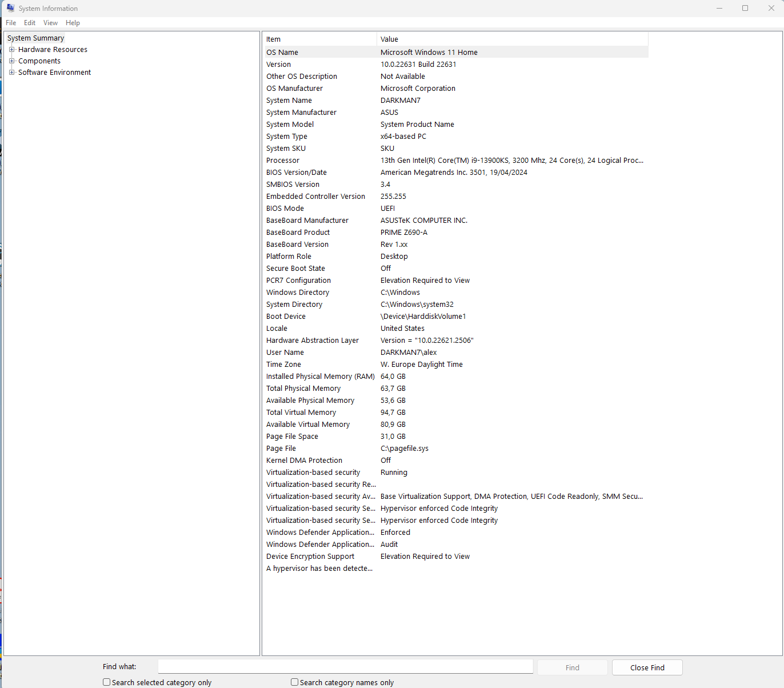Viewport: 784px width, 688px height.
Task: Open the Help menu
Action: 73,23
